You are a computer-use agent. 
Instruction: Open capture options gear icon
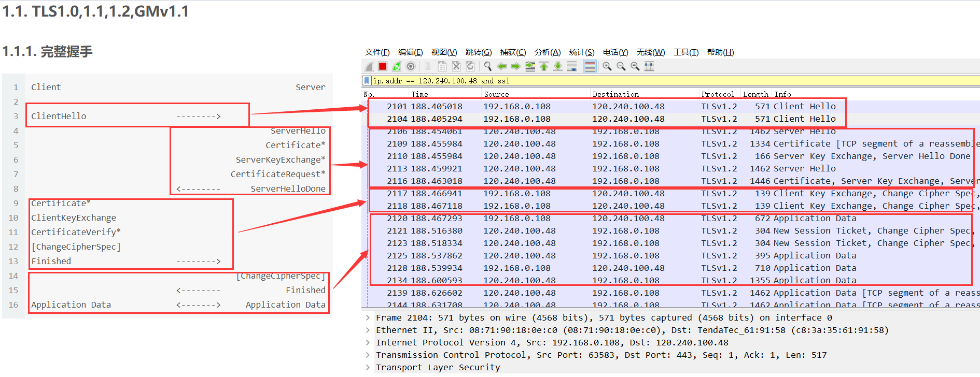pos(411,66)
